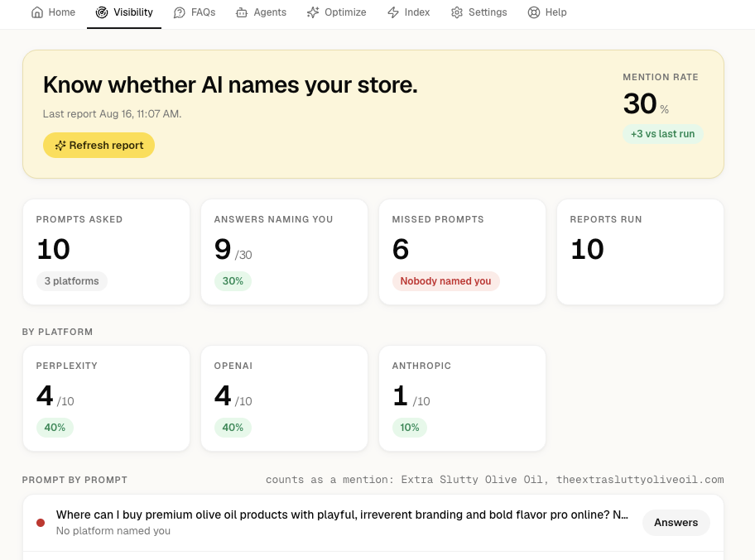Click the Home house icon
Image resolution: width=755 pixels, height=560 pixels.
pyautogui.click(x=37, y=12)
